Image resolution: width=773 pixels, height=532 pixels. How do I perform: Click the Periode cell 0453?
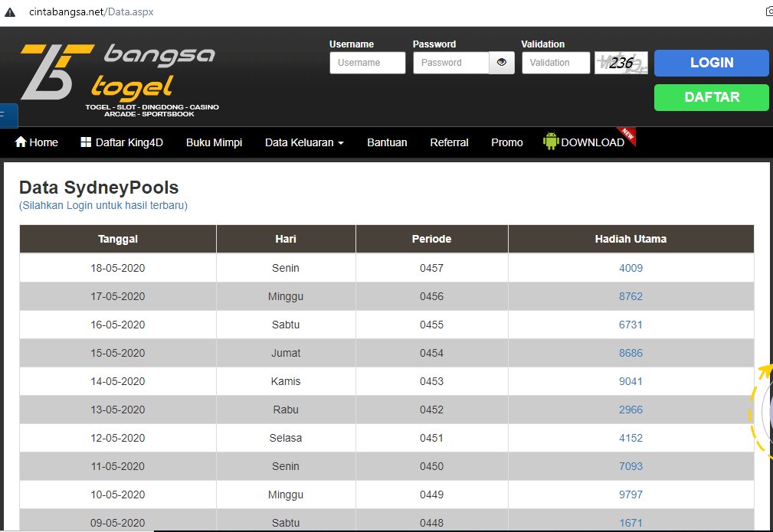pyautogui.click(x=431, y=381)
